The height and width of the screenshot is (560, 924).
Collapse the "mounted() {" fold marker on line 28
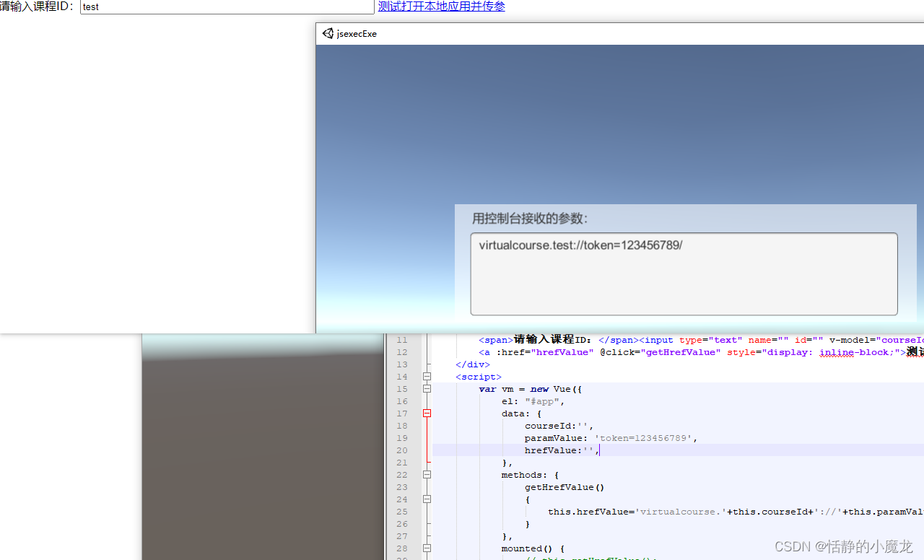click(x=427, y=548)
